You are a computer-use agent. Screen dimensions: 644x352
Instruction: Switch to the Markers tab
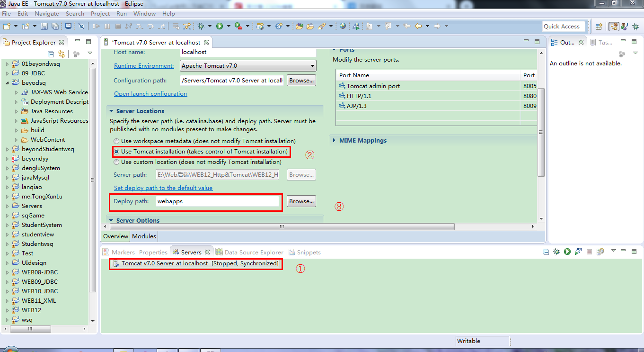coord(118,252)
